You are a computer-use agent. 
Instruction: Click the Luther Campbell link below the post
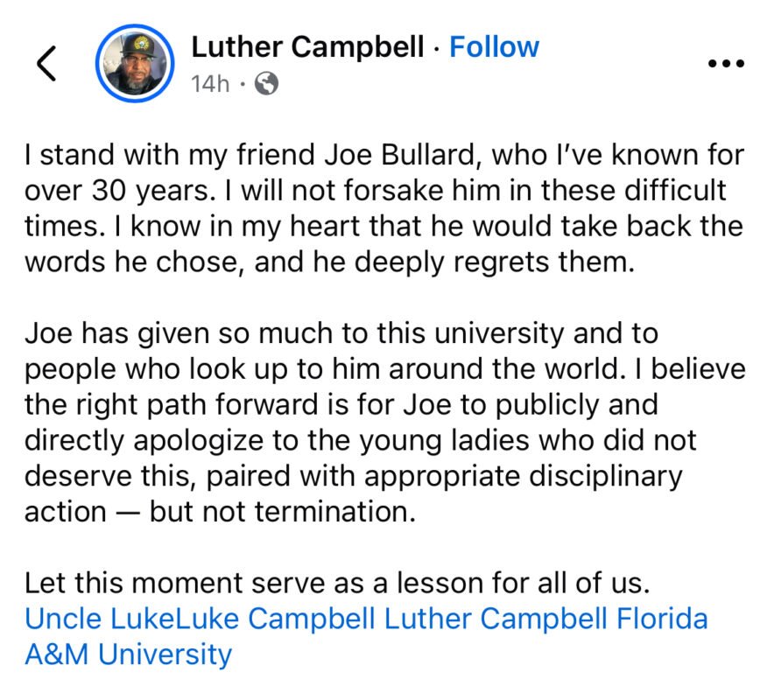[496, 619]
